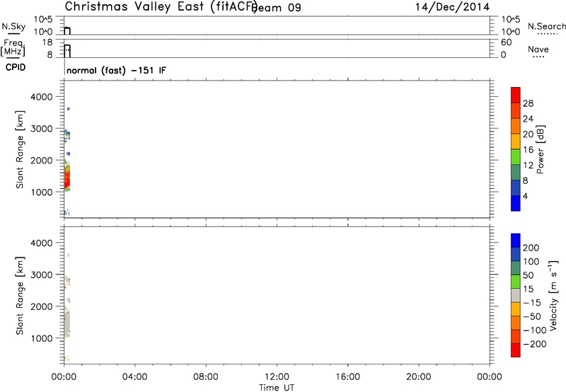Image resolution: width=566 pixels, height=392 pixels.
Task: Click the 20 label on Power colorbar
Action: (528, 134)
